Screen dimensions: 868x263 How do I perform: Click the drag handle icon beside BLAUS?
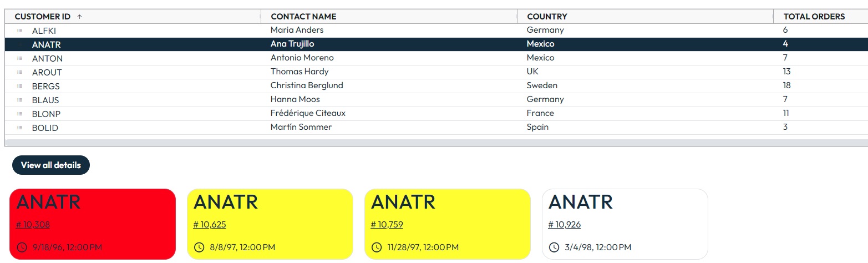point(20,100)
